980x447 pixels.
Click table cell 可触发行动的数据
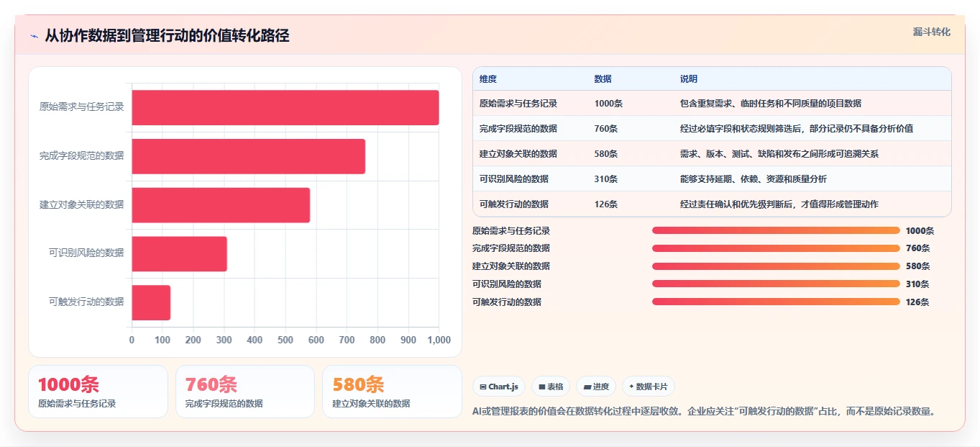[x=514, y=204]
